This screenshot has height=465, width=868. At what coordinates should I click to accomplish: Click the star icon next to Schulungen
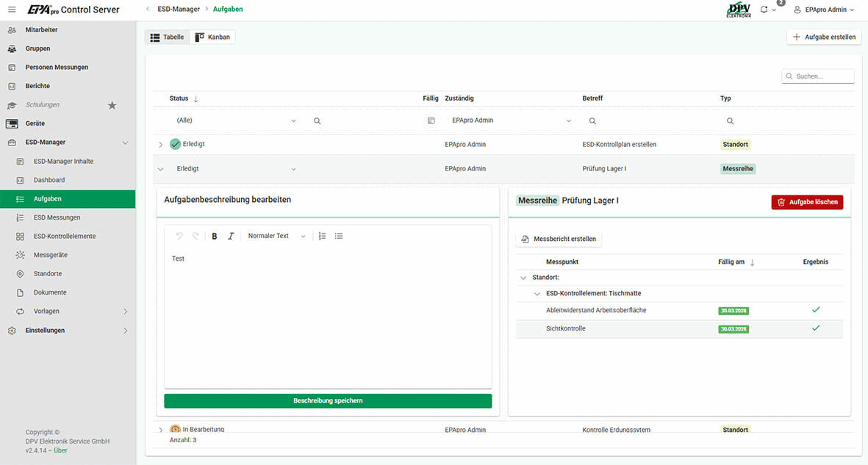click(112, 105)
